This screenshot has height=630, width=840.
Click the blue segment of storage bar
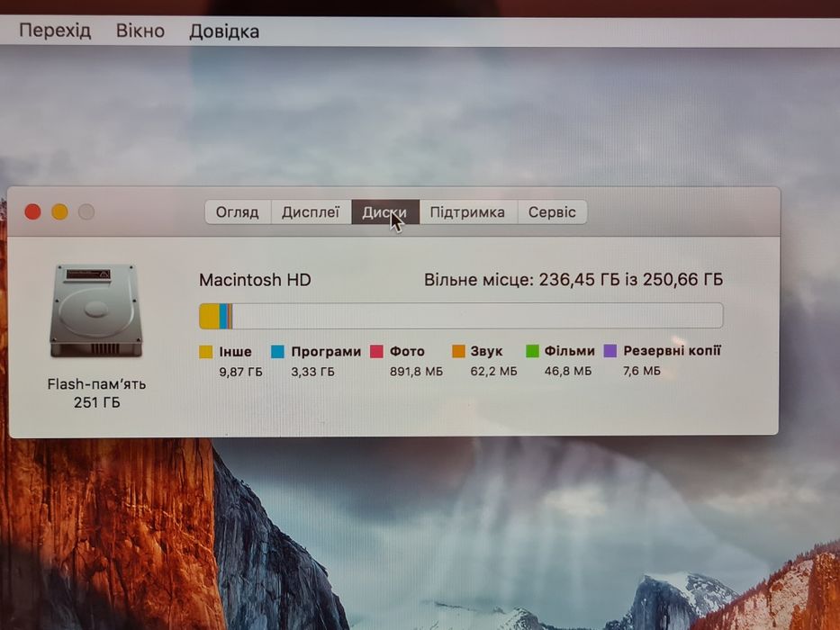pos(223,316)
